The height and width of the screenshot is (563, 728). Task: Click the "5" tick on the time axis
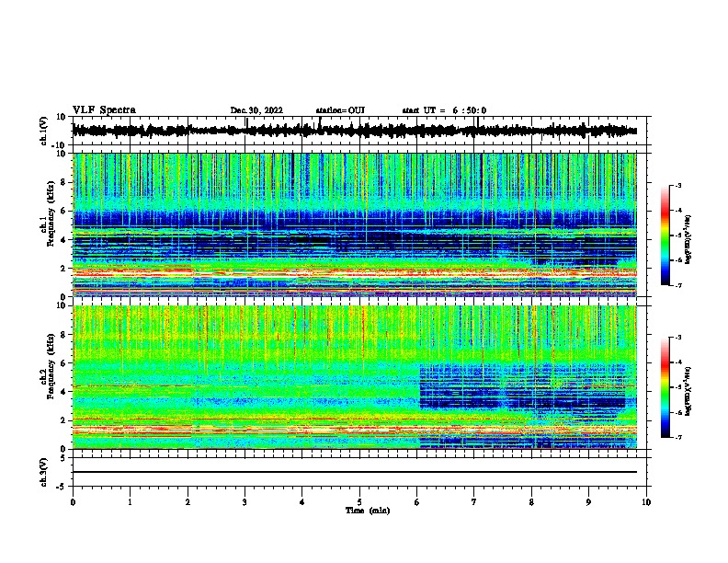(x=359, y=502)
